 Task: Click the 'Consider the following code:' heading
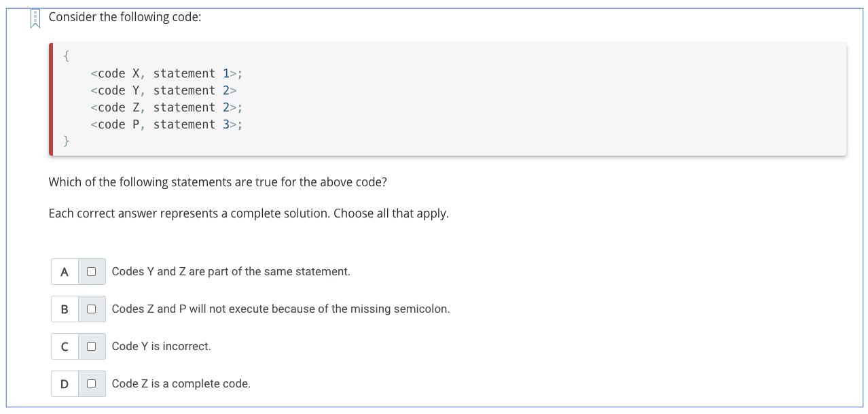(x=125, y=17)
